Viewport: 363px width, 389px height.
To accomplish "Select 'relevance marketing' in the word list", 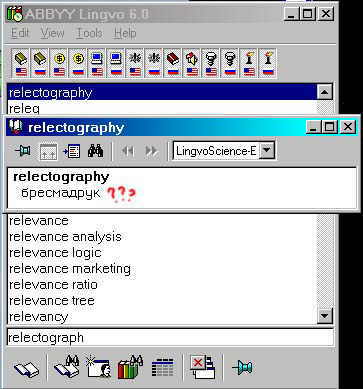I will click(70, 269).
